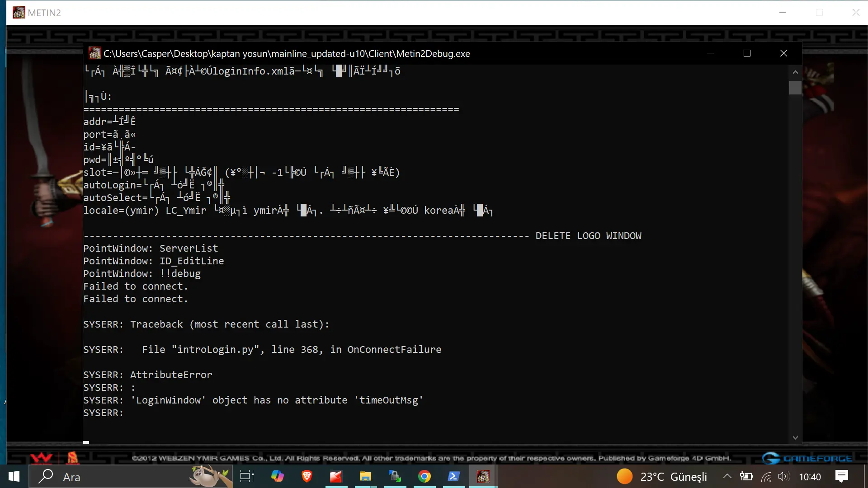Switch to Google Chrome on the taskbar

point(425,477)
